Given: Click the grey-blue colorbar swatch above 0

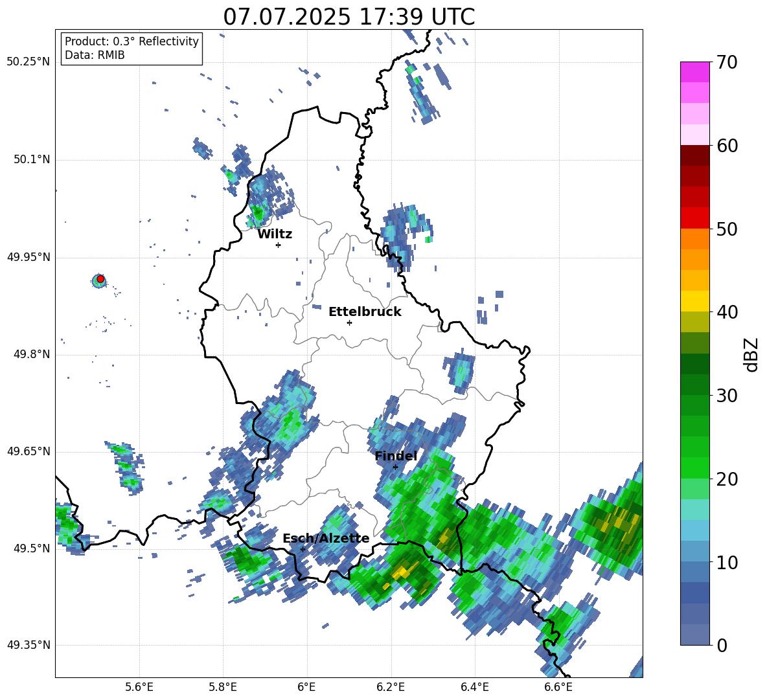Looking at the screenshot, I should [694, 635].
